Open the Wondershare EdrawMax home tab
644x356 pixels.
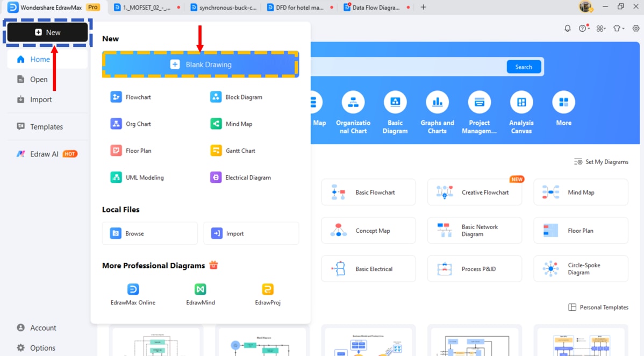click(x=54, y=8)
